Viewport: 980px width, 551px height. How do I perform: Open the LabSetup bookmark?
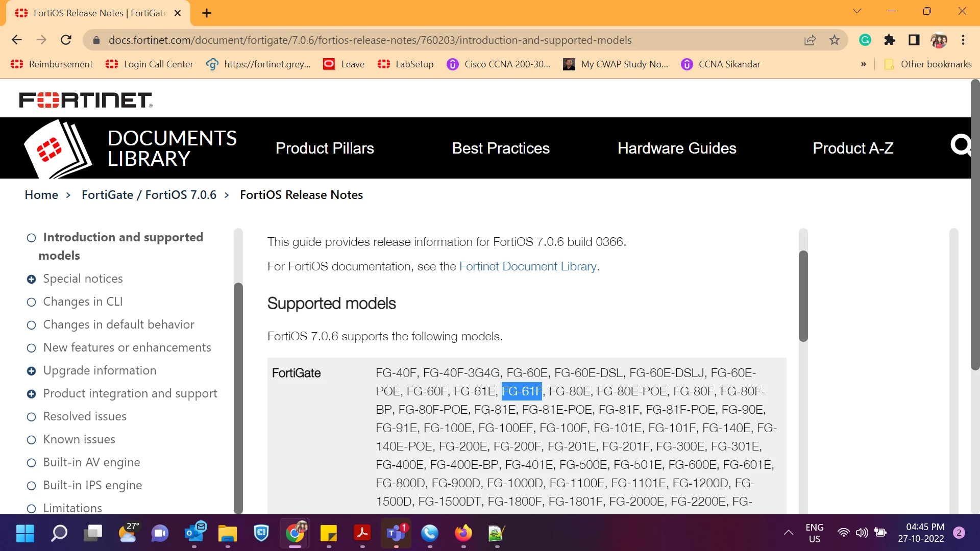click(x=405, y=64)
